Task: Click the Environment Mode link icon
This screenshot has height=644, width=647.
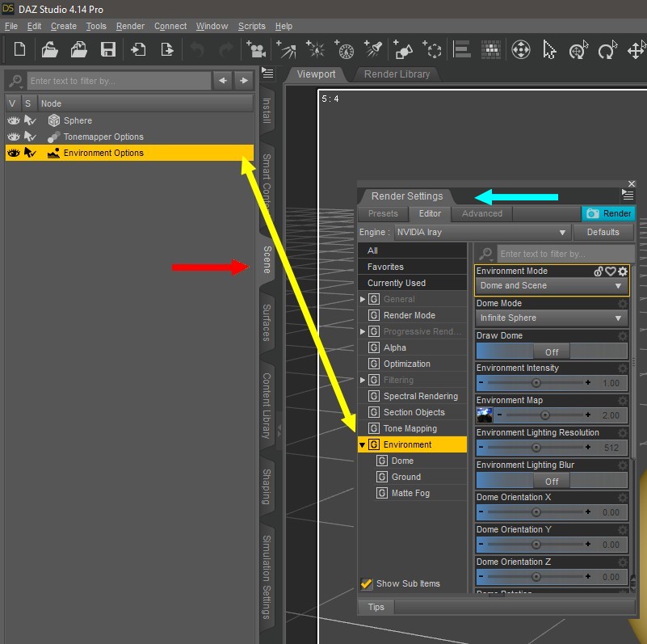Action: tap(599, 271)
